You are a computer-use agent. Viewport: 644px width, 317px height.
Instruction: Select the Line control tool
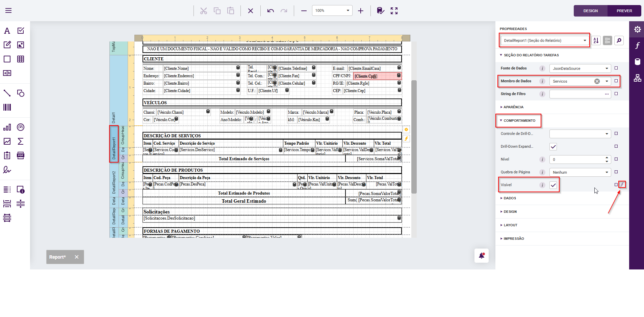(7, 93)
